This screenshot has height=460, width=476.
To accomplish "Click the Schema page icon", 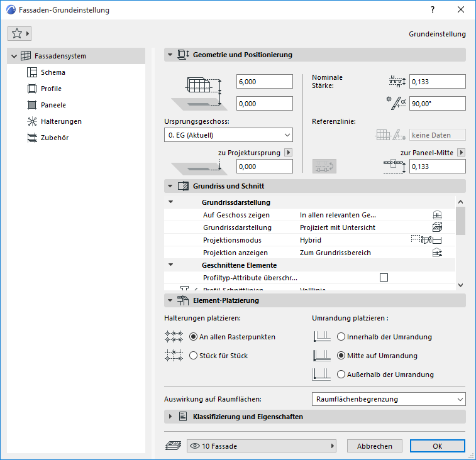I will click(x=32, y=72).
